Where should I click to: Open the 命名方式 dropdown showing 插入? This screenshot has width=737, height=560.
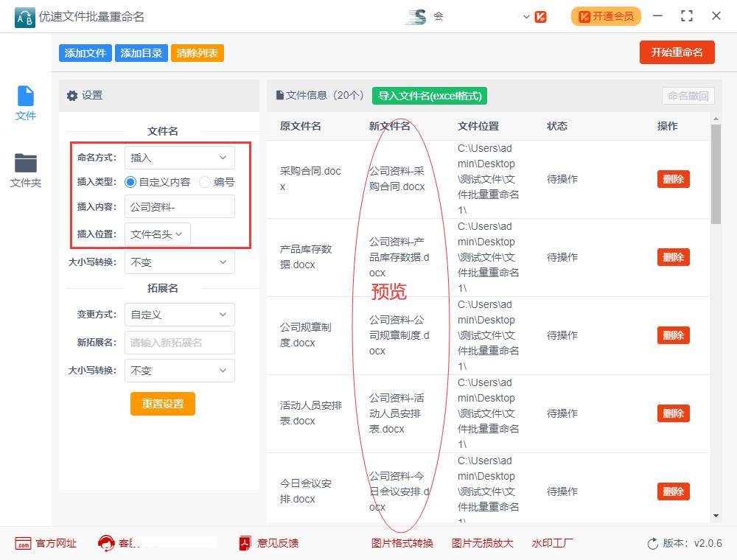click(x=179, y=157)
